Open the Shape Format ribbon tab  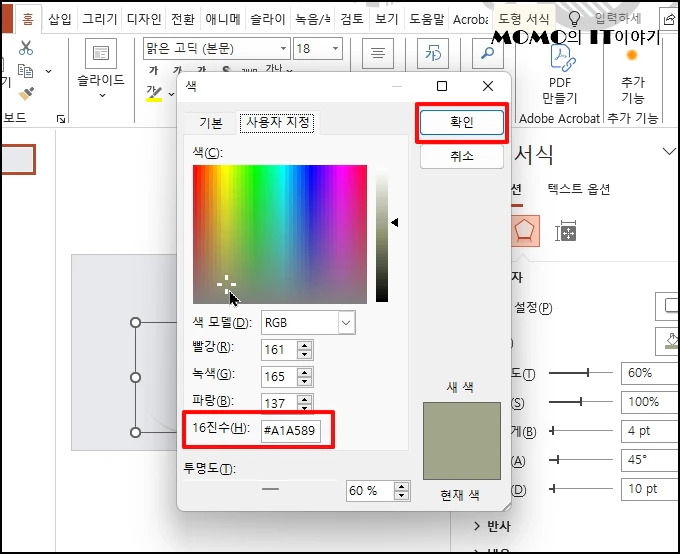[x=524, y=19]
